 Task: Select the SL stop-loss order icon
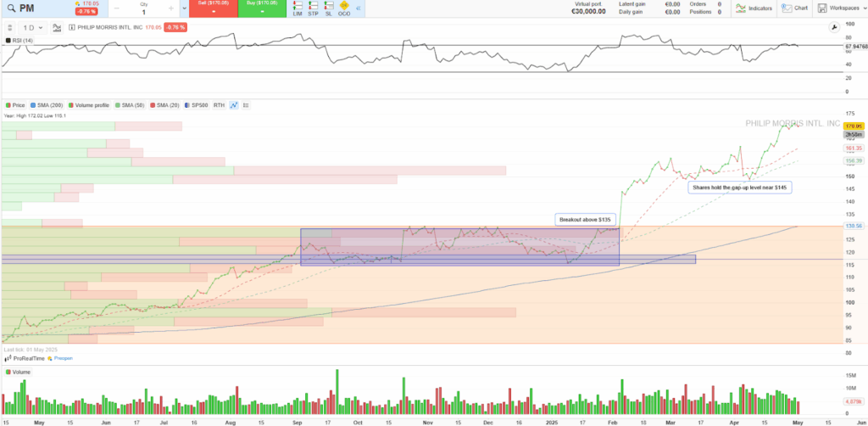tap(328, 9)
